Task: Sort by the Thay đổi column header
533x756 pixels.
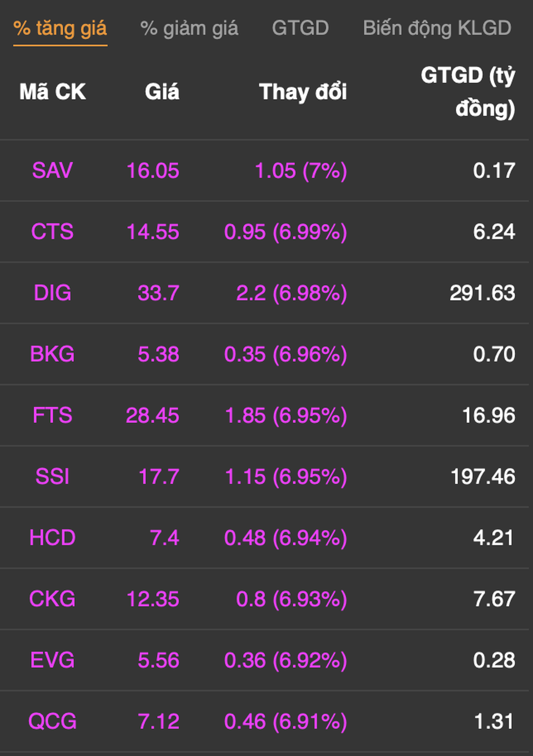Action: 303,92
